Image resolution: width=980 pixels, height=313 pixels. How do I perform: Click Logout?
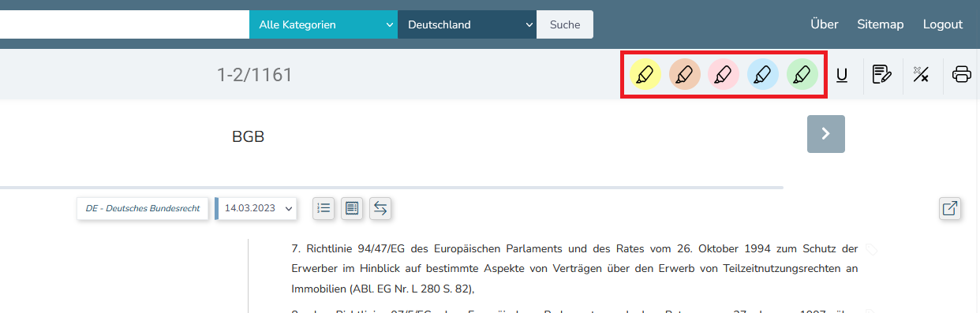coord(943,24)
